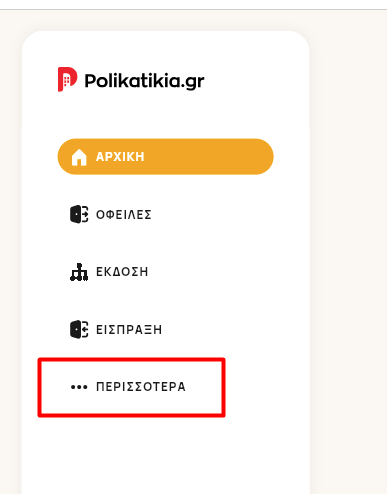This screenshot has height=494, width=387.
Task: Click the beige background right of sidebar
Action: pyautogui.click(x=348, y=233)
